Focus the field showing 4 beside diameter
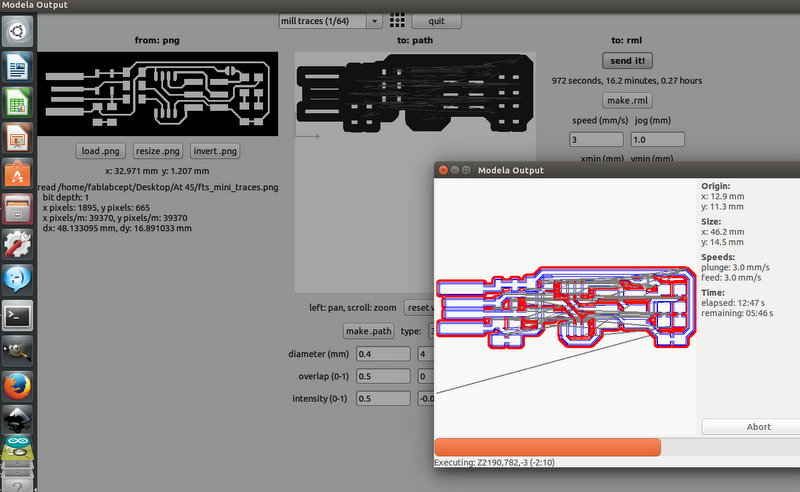 coord(426,354)
